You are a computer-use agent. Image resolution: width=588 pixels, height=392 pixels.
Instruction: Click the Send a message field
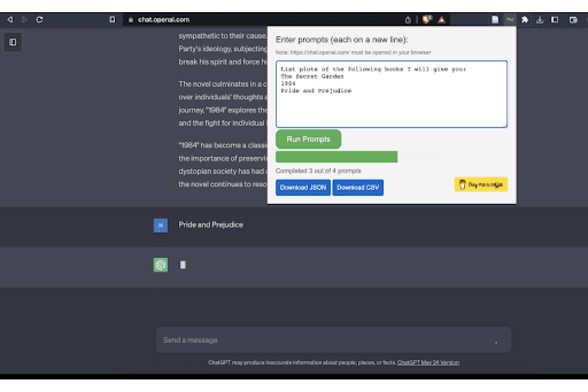click(x=334, y=340)
